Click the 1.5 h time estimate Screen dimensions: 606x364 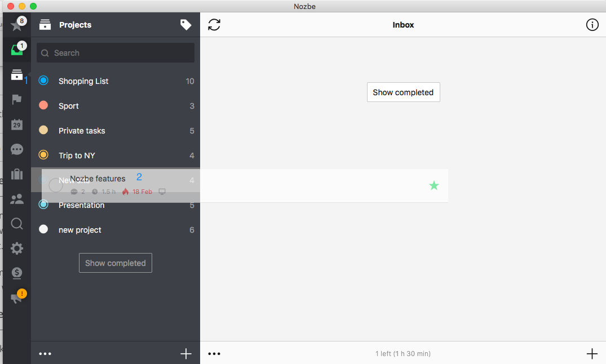[x=108, y=192]
